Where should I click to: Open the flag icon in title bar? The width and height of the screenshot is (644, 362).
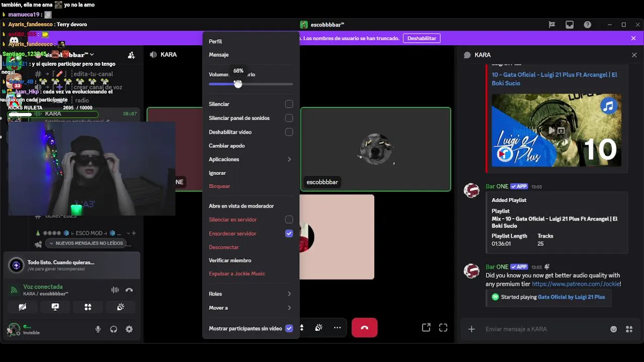(x=552, y=25)
